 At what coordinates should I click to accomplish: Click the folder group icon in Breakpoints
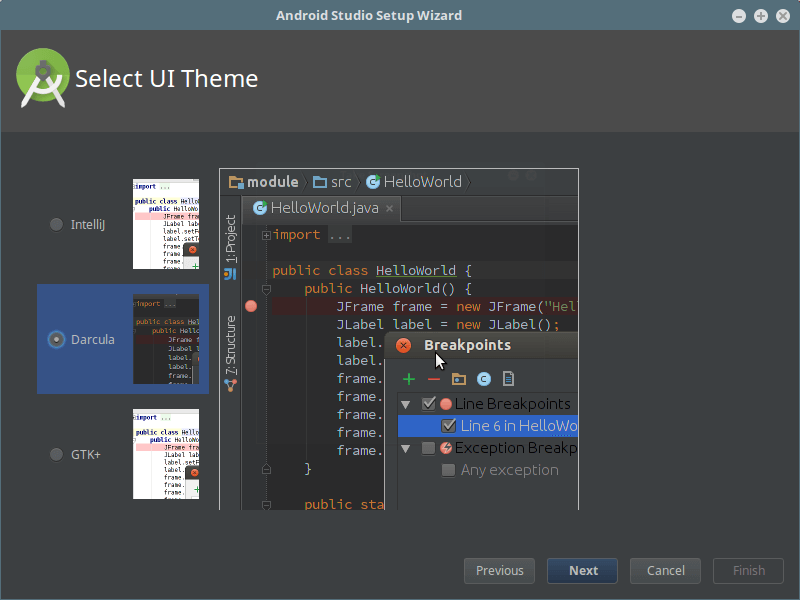point(458,379)
